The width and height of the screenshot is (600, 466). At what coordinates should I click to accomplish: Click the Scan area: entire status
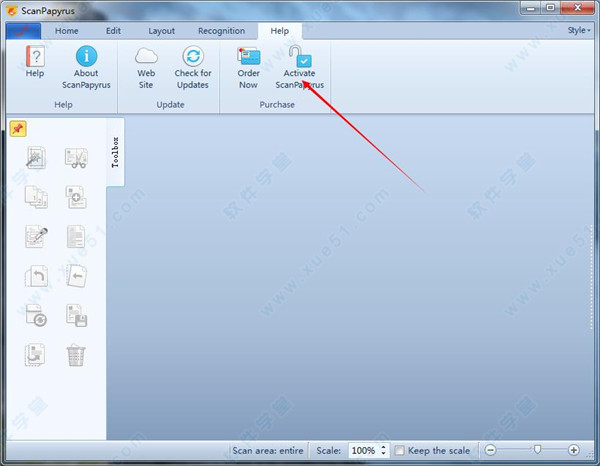tap(268, 450)
